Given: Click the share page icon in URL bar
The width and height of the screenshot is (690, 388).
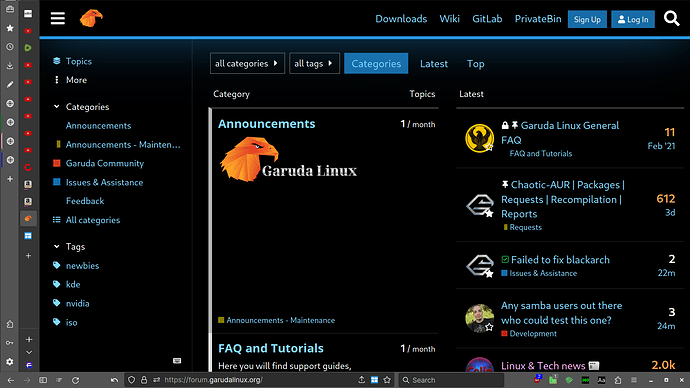Looking at the screenshot, I should [x=361, y=380].
